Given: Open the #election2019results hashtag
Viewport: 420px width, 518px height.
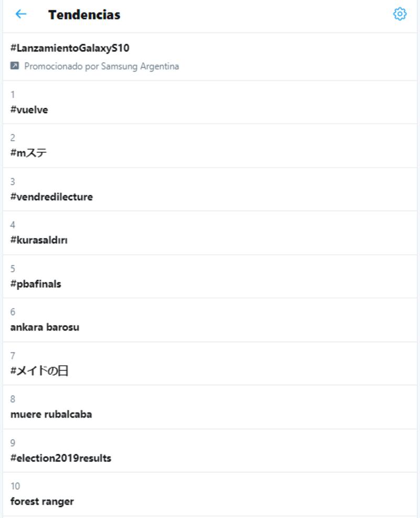Looking at the screenshot, I should 61,458.
